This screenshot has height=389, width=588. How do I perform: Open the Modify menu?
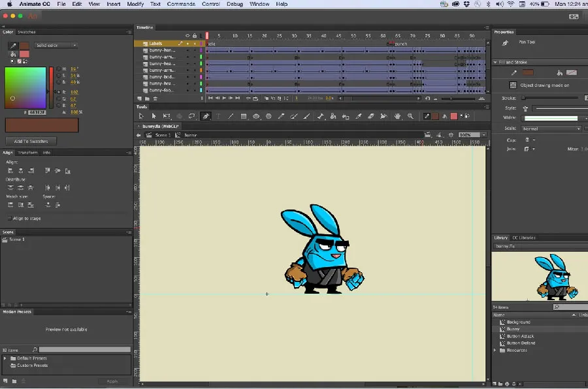click(135, 3)
